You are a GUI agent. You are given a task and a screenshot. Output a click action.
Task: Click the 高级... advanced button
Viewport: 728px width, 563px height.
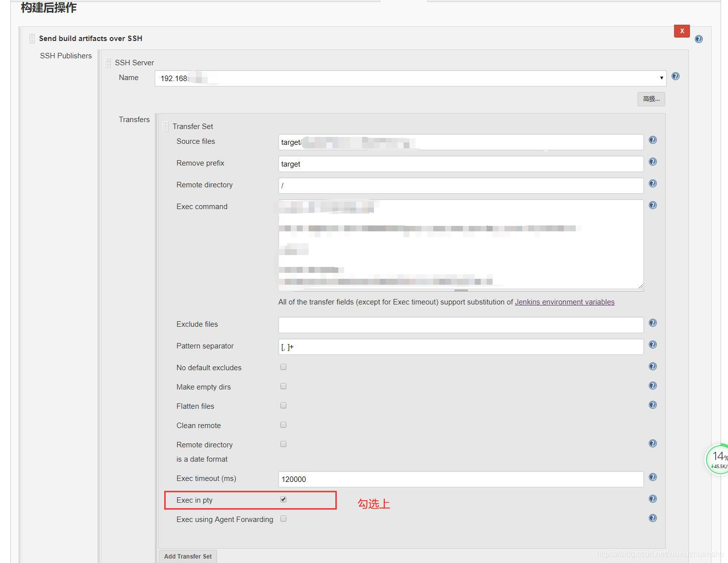coord(651,99)
